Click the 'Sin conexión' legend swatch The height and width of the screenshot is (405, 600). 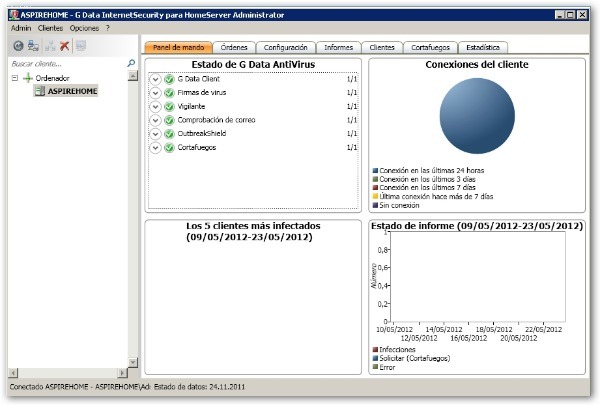(375, 205)
